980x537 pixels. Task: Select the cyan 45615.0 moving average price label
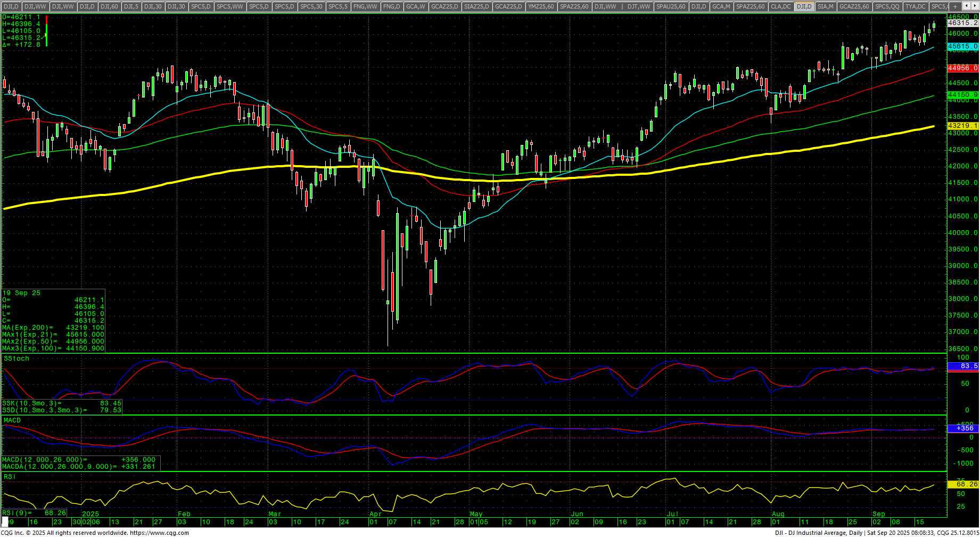962,46
